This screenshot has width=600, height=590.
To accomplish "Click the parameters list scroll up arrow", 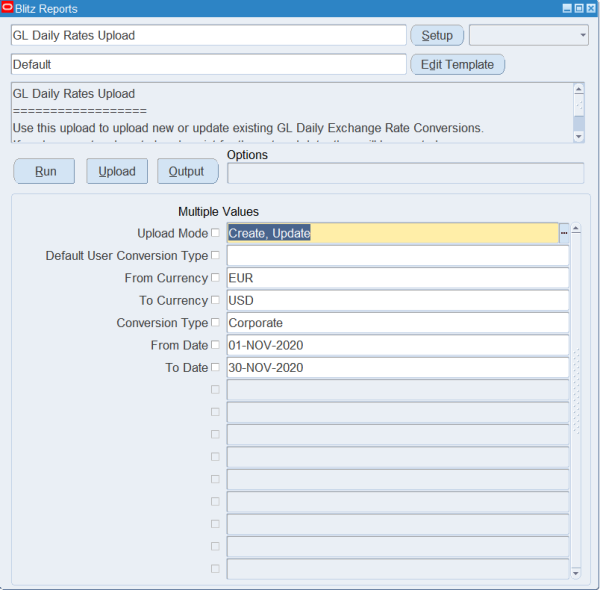I will pos(576,229).
